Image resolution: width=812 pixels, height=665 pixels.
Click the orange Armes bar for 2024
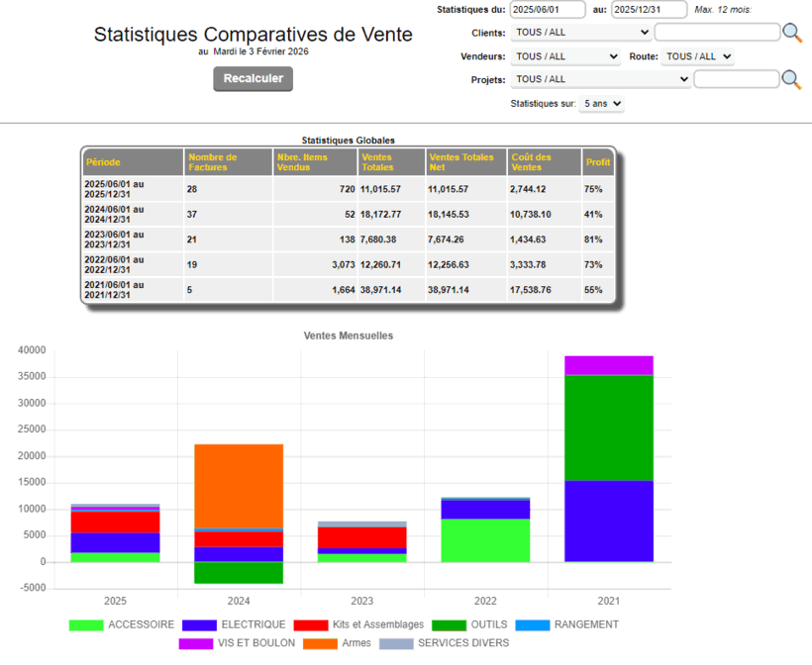point(239,485)
